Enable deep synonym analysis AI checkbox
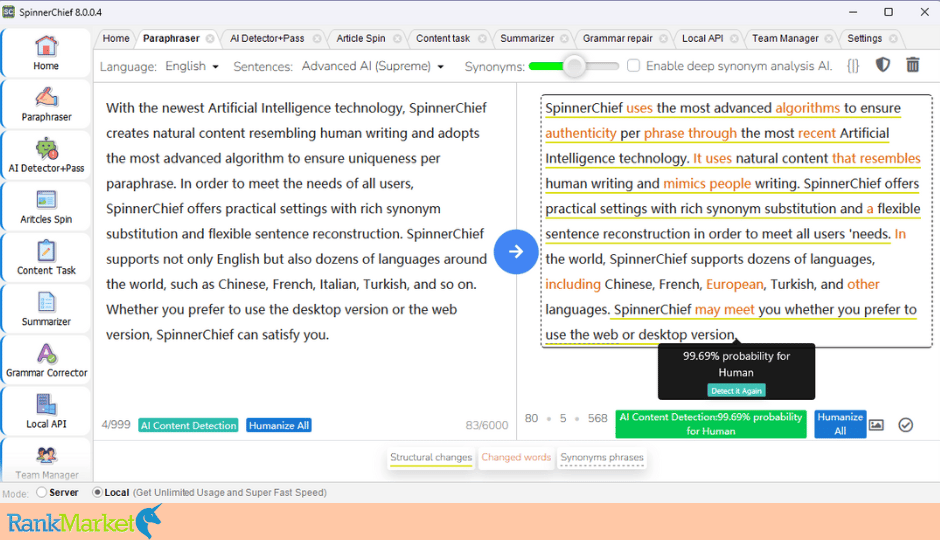The image size is (940, 540). (633, 65)
